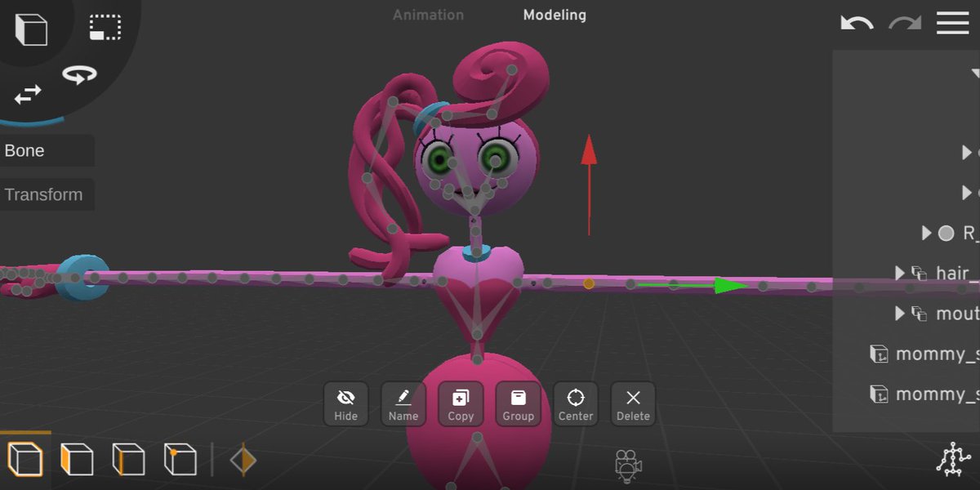Screen dimensions: 980x490
Task: Rename selection using Name button
Action: click(x=403, y=404)
